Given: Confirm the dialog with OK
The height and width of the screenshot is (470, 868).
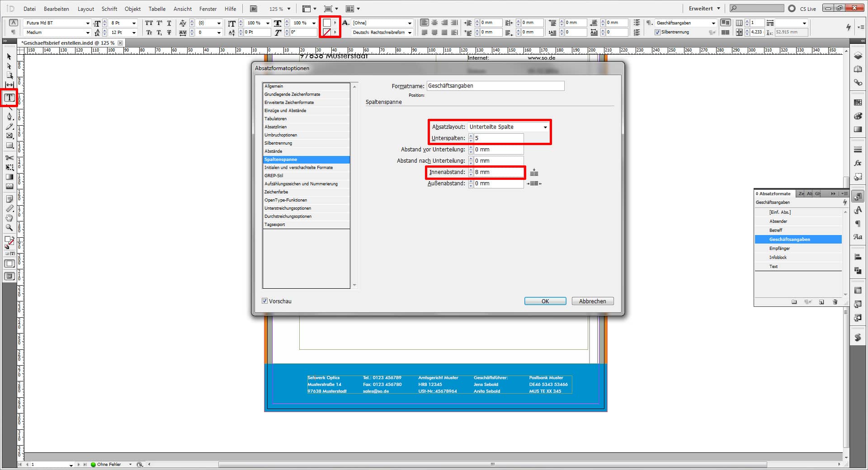Looking at the screenshot, I should [545, 301].
